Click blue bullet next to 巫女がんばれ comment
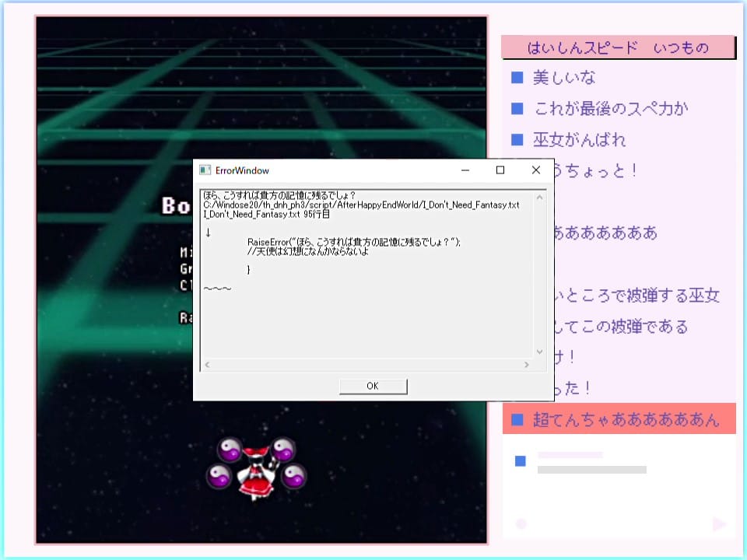 point(517,140)
